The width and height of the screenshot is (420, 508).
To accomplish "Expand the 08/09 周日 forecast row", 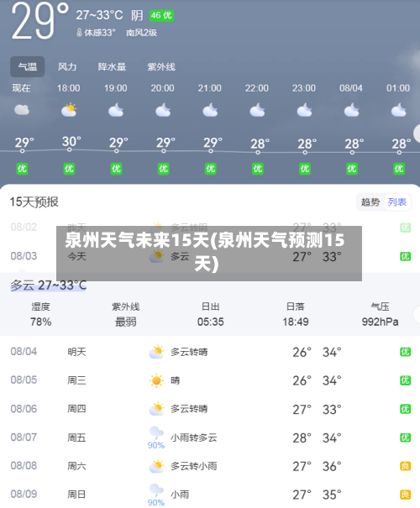I will tap(210, 494).
